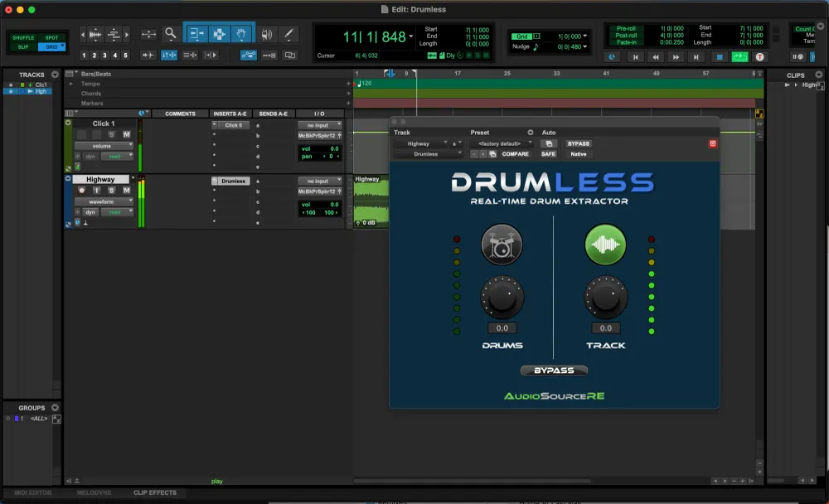
Task: Open the MIDI EDITOR tab
Action: tap(33, 492)
